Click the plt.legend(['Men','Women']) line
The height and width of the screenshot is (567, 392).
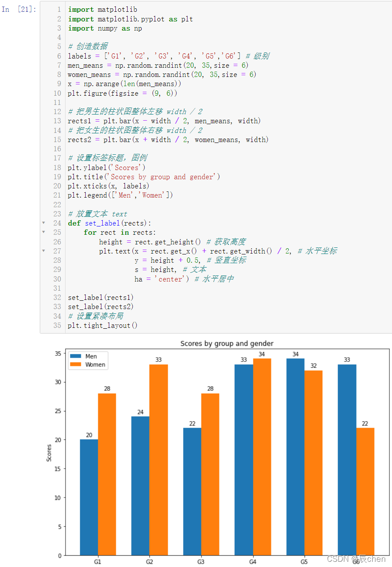(120, 195)
